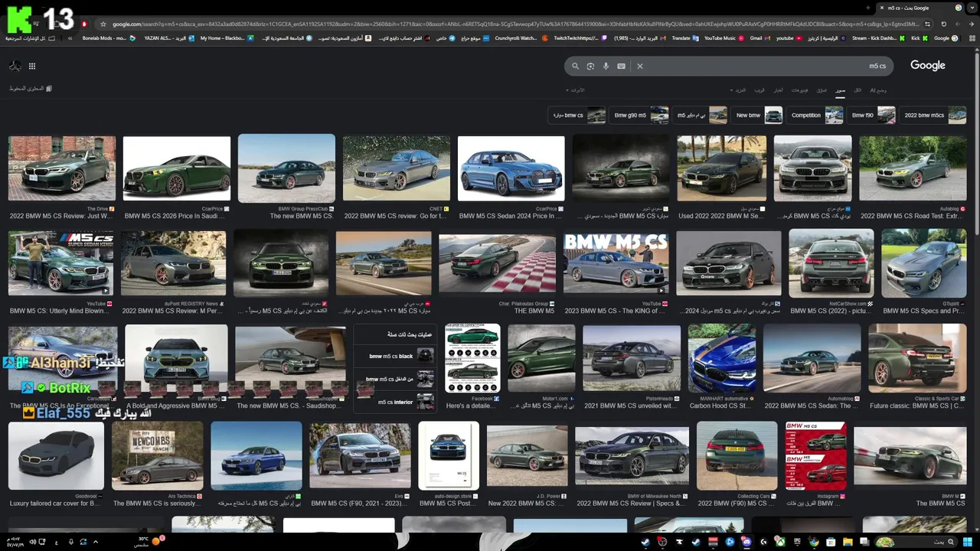
Task: Open Task View from the taskbar
Action: pyautogui.click(x=864, y=542)
